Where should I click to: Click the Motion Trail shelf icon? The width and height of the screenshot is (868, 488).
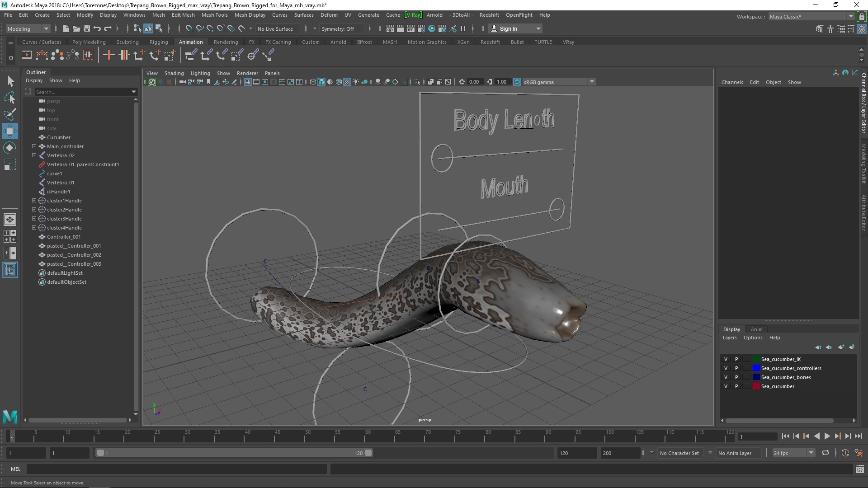[42, 55]
